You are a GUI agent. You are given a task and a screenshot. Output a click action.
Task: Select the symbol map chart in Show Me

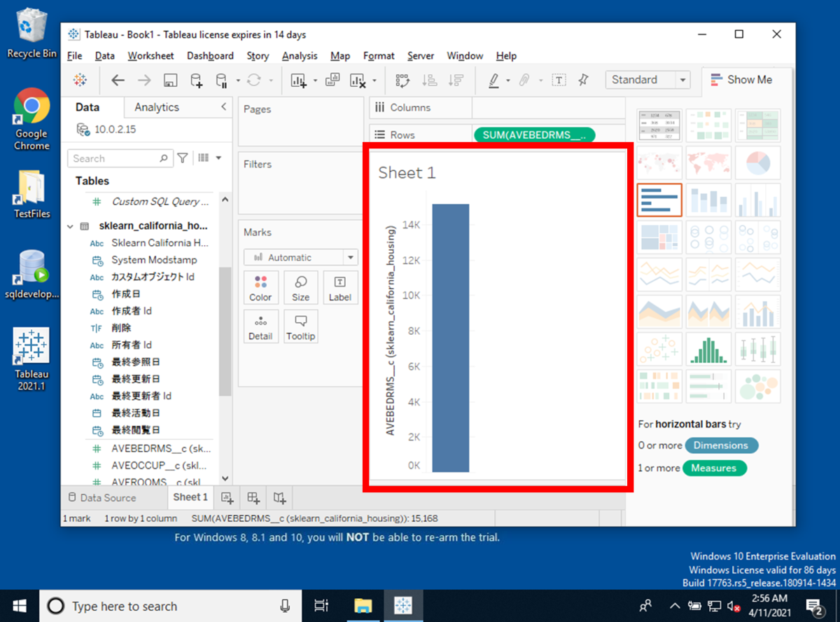pyautogui.click(x=659, y=163)
